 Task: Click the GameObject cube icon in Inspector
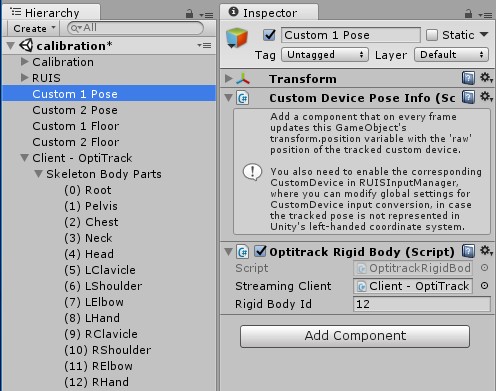pyautogui.click(x=237, y=38)
